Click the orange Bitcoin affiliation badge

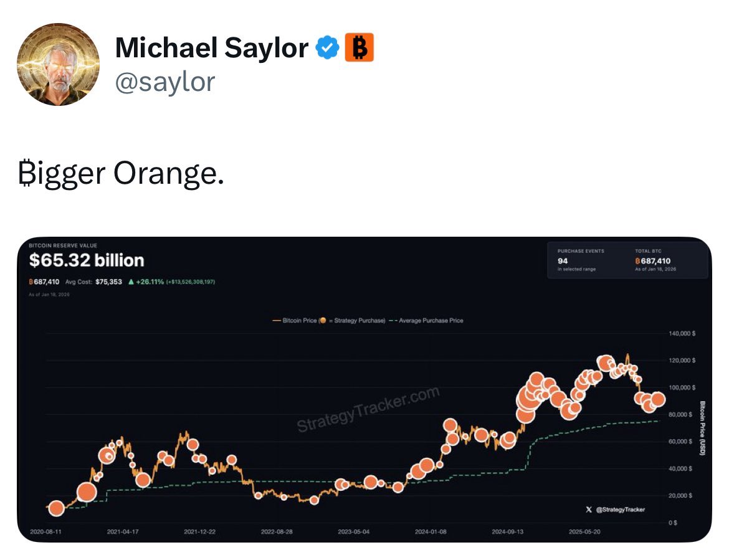click(359, 48)
